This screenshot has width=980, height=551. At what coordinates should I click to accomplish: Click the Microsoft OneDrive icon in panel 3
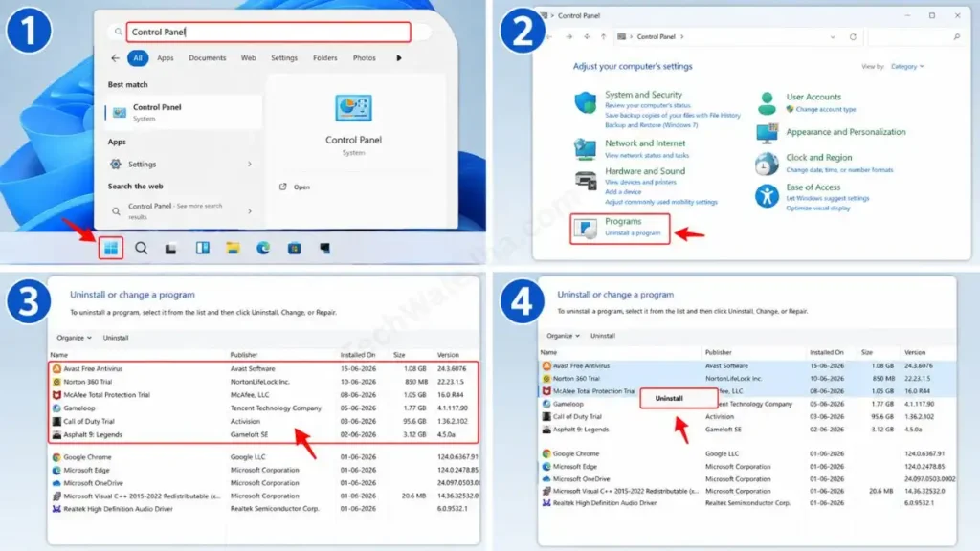coord(56,483)
